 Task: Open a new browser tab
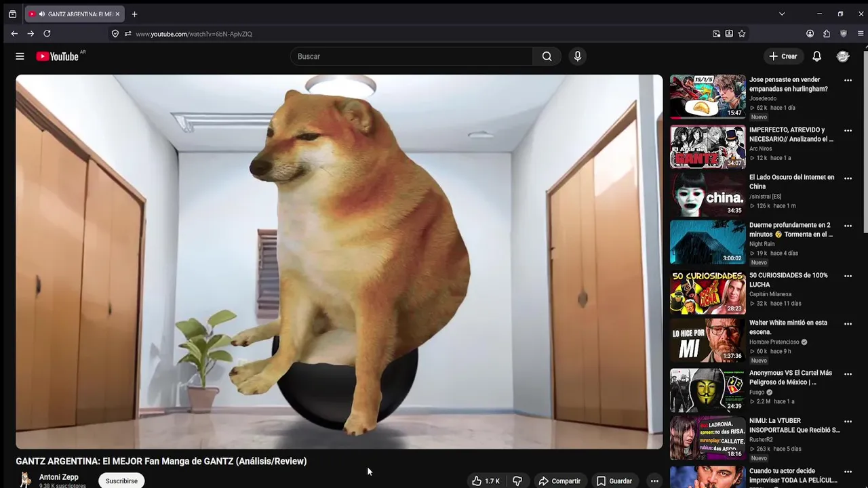134,14
